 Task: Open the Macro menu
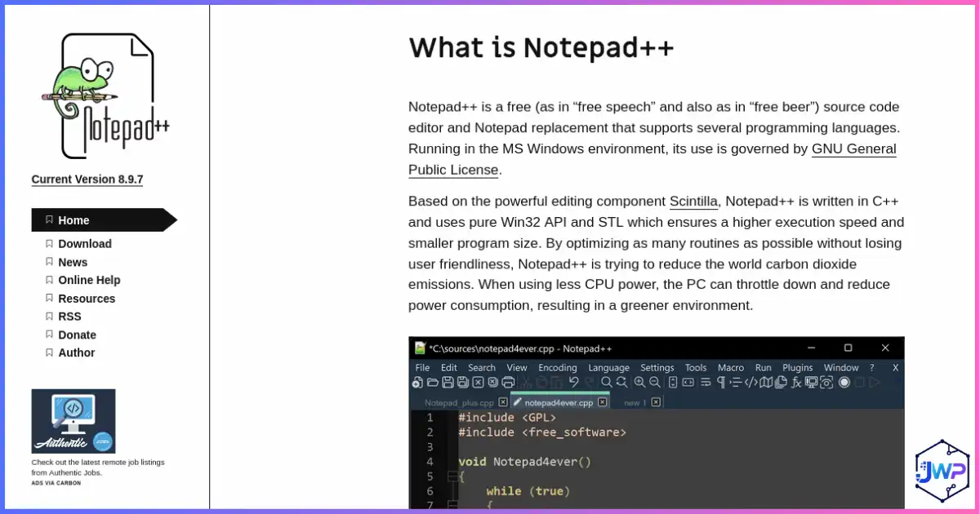[731, 368]
